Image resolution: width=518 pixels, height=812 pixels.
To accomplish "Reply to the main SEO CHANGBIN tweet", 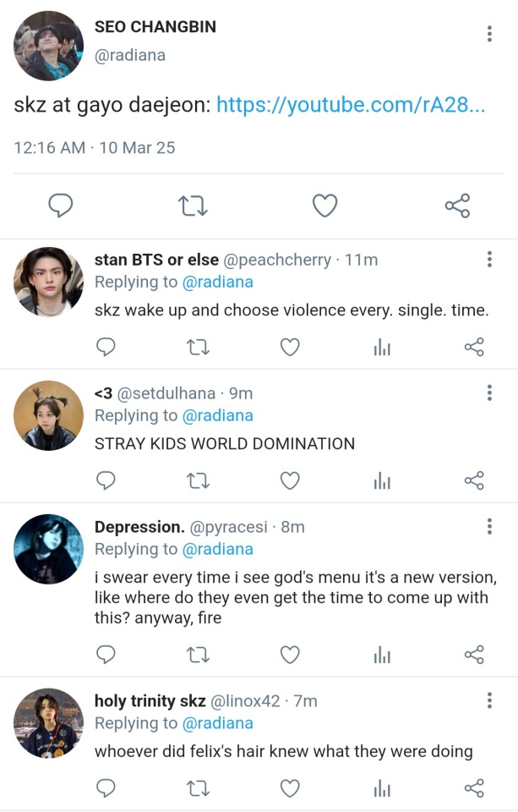I will [x=61, y=206].
